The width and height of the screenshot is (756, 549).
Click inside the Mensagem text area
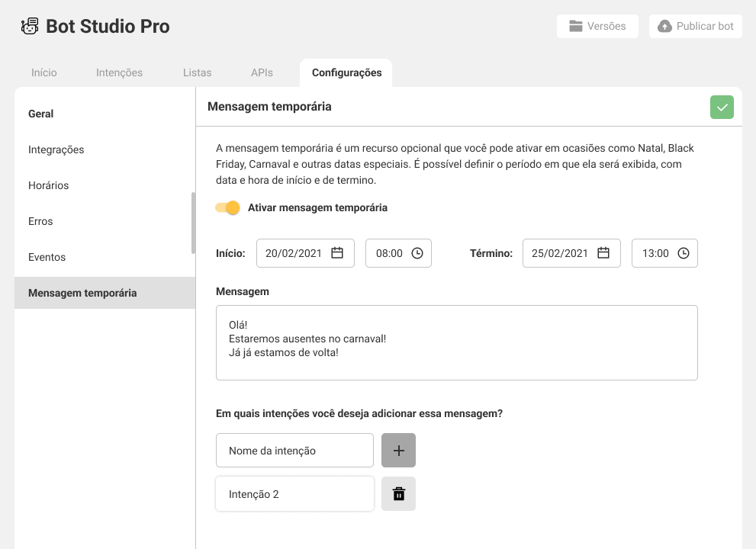click(x=457, y=342)
